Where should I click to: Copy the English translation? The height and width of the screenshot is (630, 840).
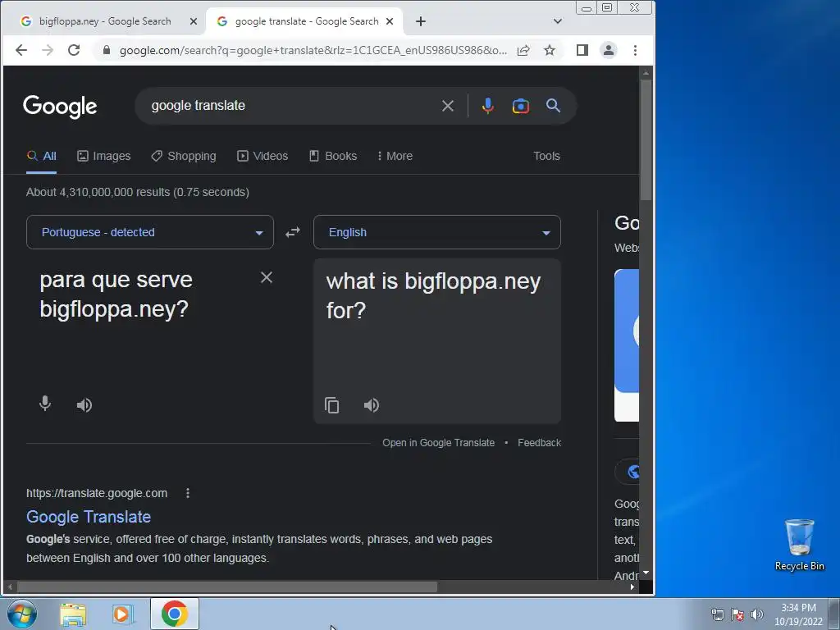pos(332,405)
